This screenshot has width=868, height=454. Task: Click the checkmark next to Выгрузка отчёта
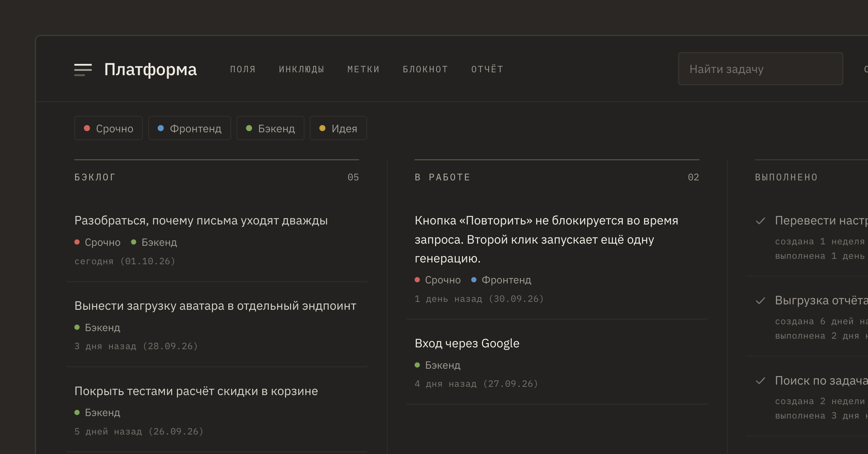pyautogui.click(x=761, y=301)
